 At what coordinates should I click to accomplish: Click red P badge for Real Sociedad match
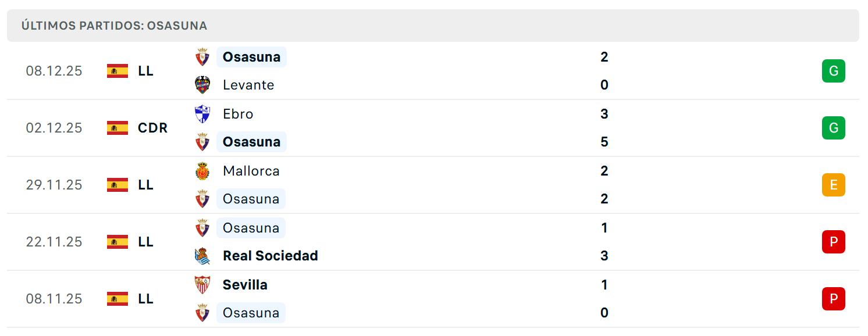coord(833,242)
